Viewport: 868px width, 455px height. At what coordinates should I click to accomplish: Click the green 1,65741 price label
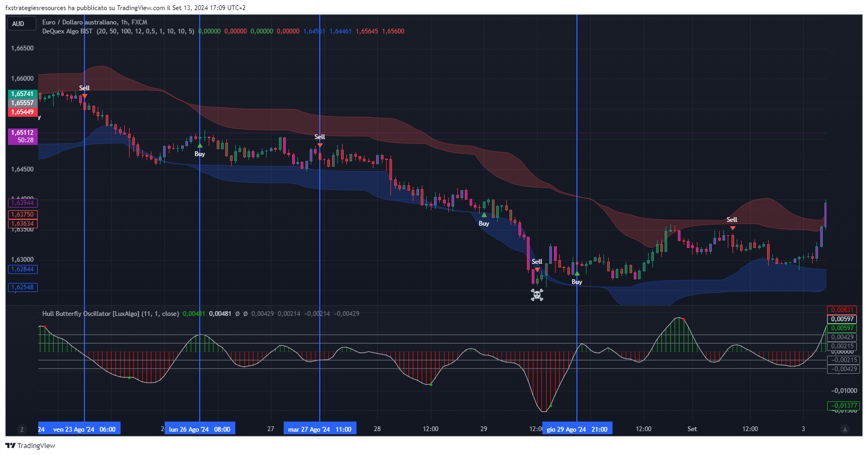click(22, 94)
